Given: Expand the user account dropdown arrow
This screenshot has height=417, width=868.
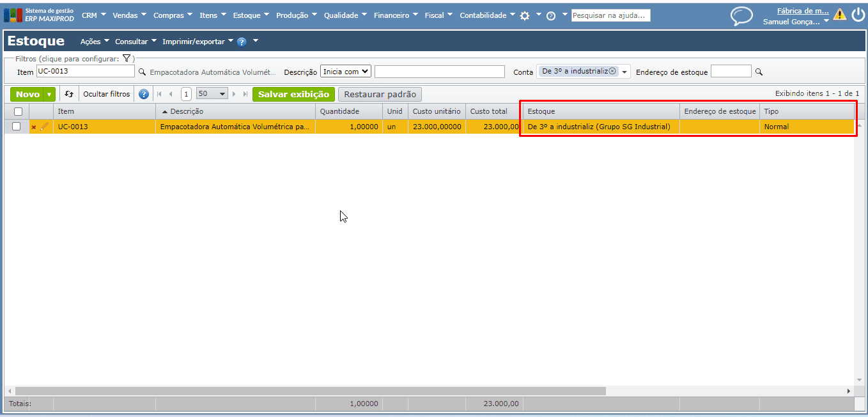Looking at the screenshot, I should [826, 21].
